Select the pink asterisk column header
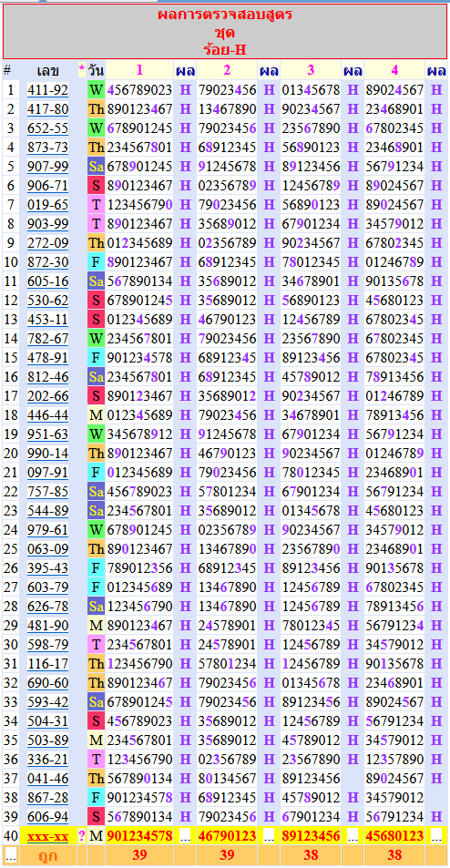The height and width of the screenshot is (868, 450). (82, 70)
